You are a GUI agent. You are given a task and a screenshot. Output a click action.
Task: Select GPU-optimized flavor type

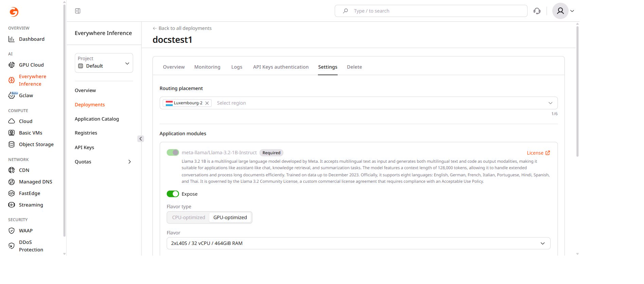230,217
